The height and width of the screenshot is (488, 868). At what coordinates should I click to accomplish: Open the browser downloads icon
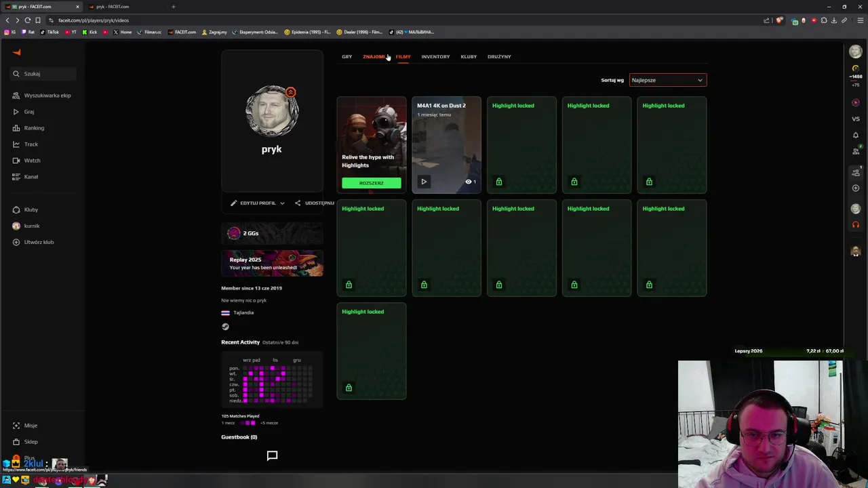[834, 20]
